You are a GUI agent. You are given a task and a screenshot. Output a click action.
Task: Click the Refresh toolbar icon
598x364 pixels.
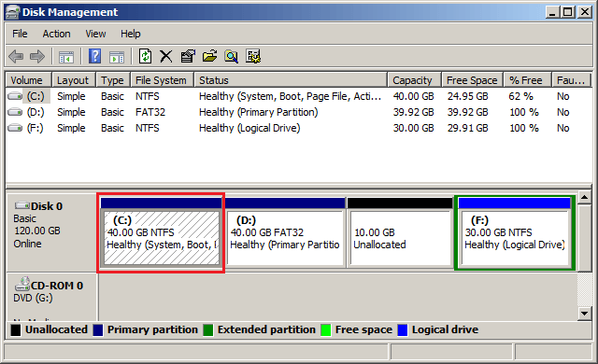(x=145, y=56)
